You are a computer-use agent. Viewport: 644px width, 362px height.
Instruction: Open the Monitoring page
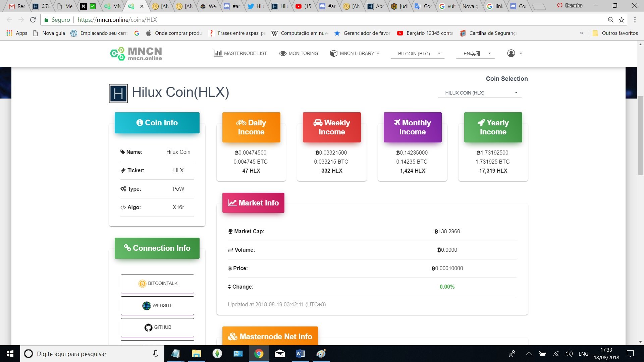299,53
